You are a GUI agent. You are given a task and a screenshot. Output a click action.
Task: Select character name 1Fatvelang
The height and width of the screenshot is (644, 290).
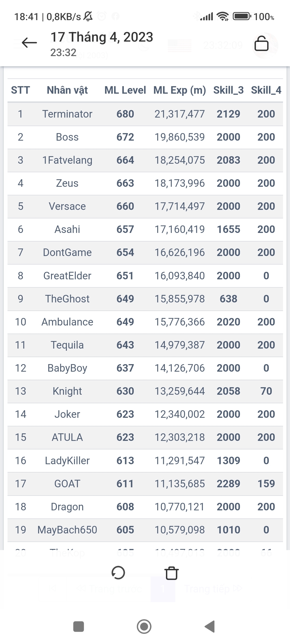click(67, 160)
